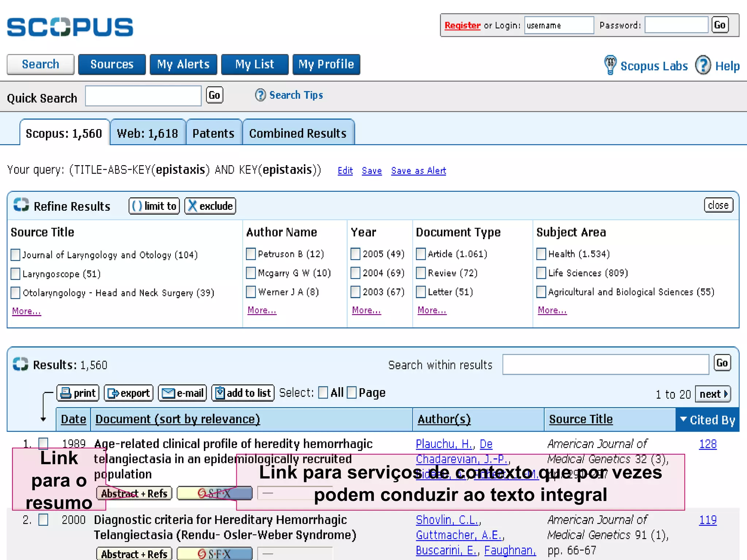Toggle Cited By sort arrow
Viewport: 747px width, 560px height.
point(683,419)
